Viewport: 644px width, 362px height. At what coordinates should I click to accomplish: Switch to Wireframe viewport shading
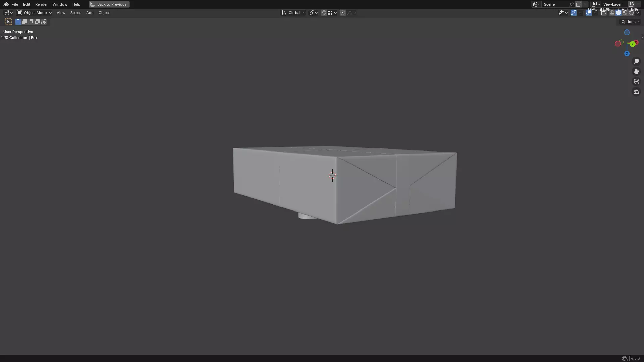pos(612,13)
